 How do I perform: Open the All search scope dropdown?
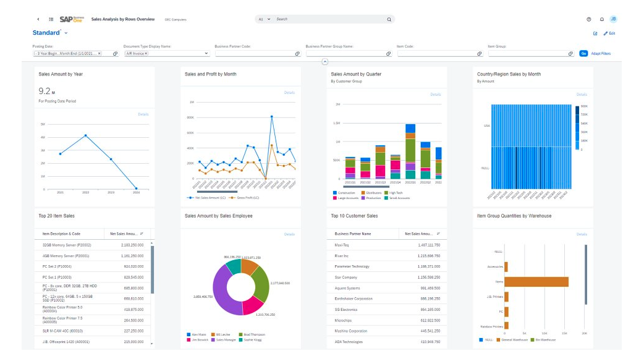click(264, 19)
